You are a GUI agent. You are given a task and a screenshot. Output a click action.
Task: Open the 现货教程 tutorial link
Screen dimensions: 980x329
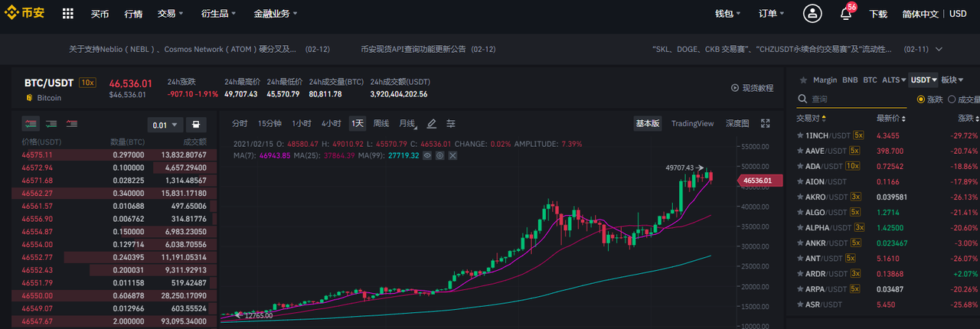(x=752, y=88)
